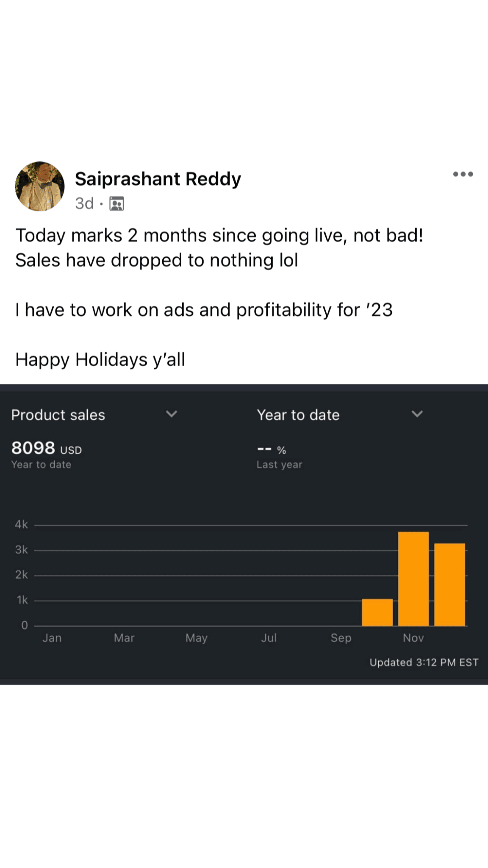Click the tallest orange November sales bar

click(x=413, y=579)
